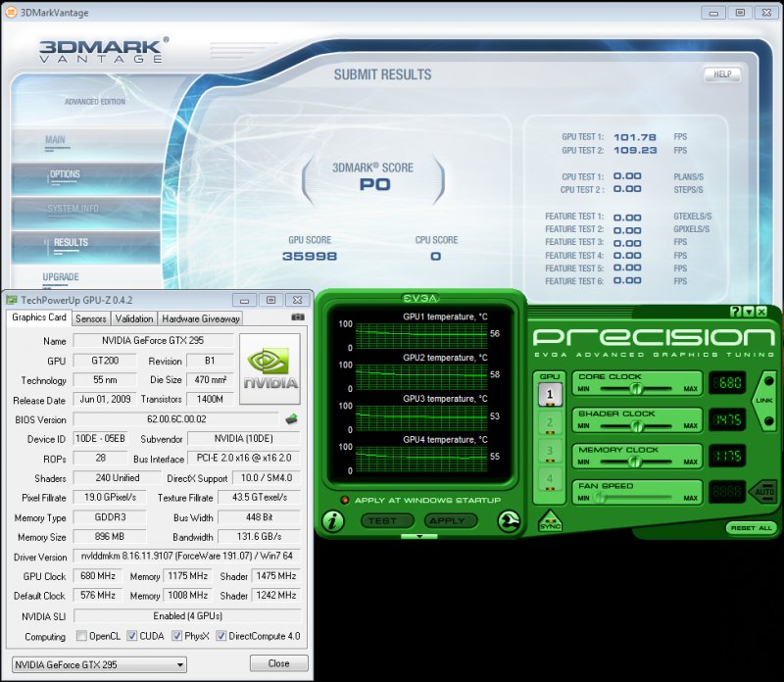Click the BIOS Version field 62.00.6C.00.02
The image size is (784, 682).
pos(176,419)
